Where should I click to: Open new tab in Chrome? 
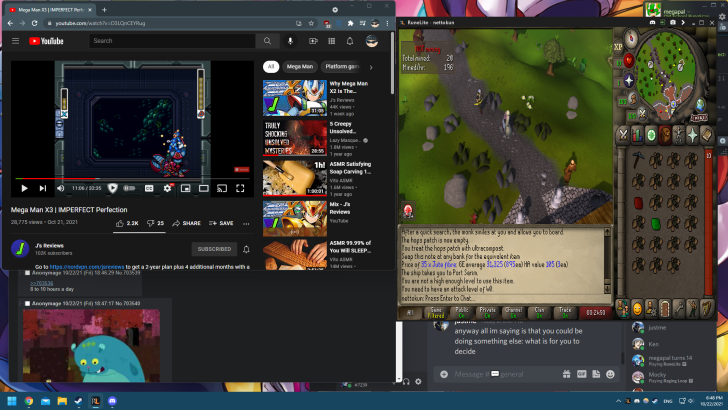pos(104,10)
